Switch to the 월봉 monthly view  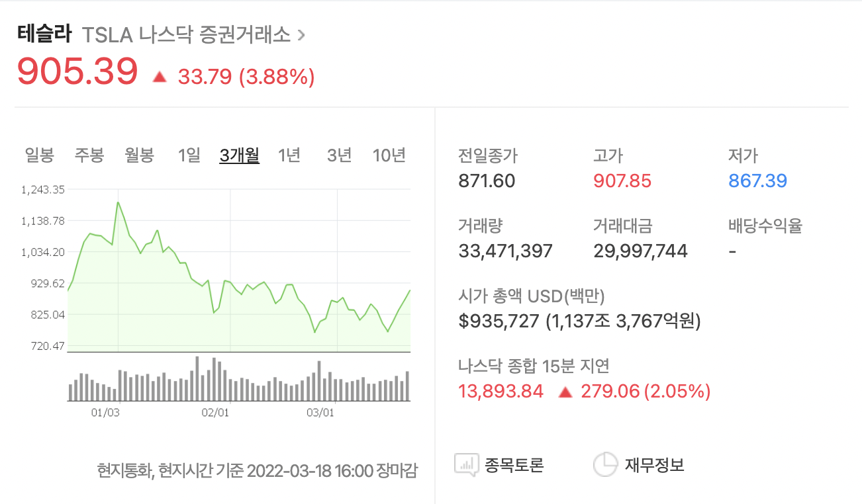pyautogui.click(x=140, y=155)
